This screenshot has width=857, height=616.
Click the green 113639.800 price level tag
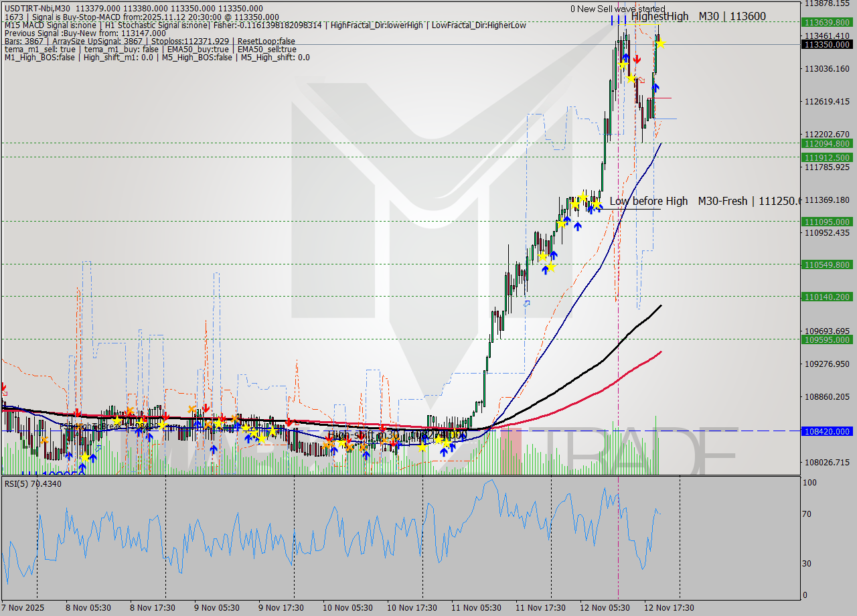click(828, 22)
